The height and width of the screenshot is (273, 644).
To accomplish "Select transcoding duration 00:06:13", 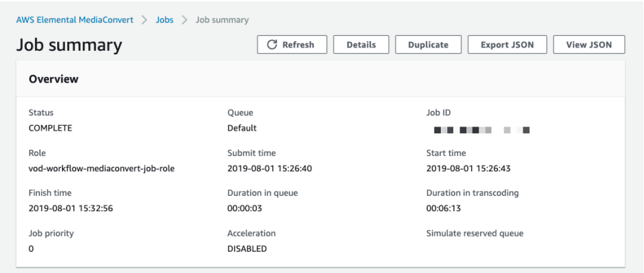I will pyautogui.click(x=443, y=208).
